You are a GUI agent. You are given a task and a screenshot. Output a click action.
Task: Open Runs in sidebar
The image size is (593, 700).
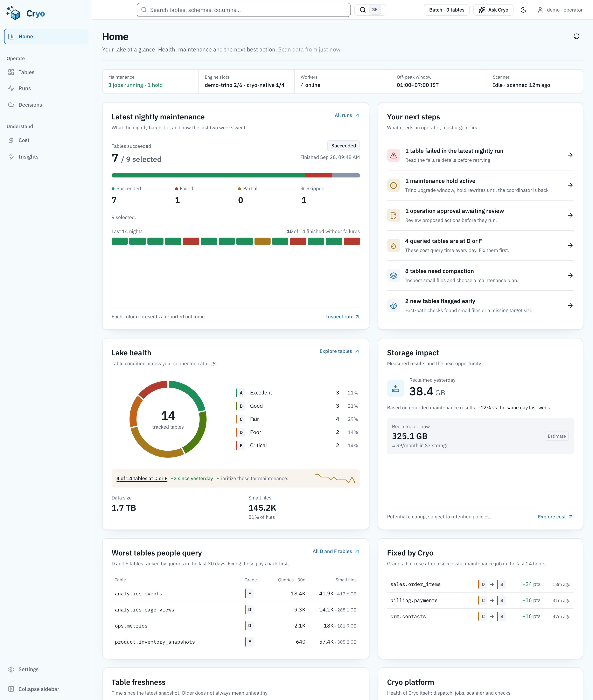click(x=46, y=88)
